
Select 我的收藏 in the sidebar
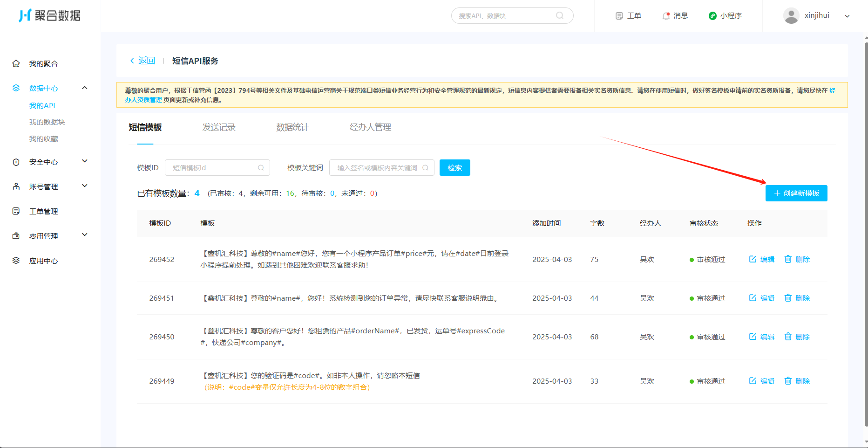pos(44,138)
